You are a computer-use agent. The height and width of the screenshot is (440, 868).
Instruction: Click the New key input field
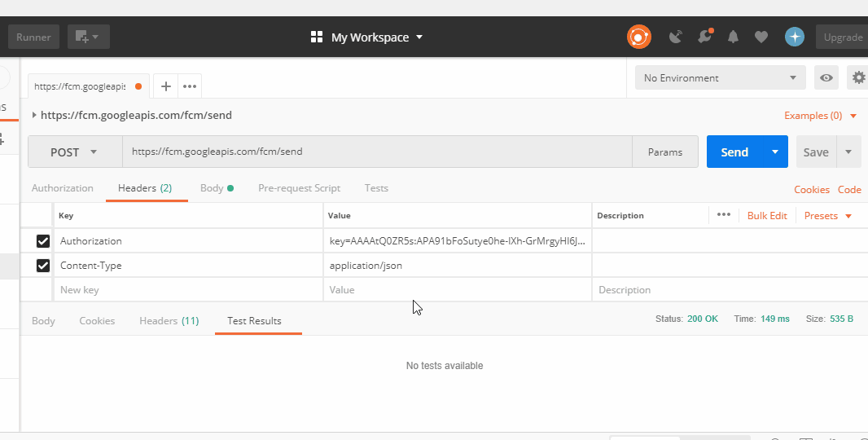188,290
